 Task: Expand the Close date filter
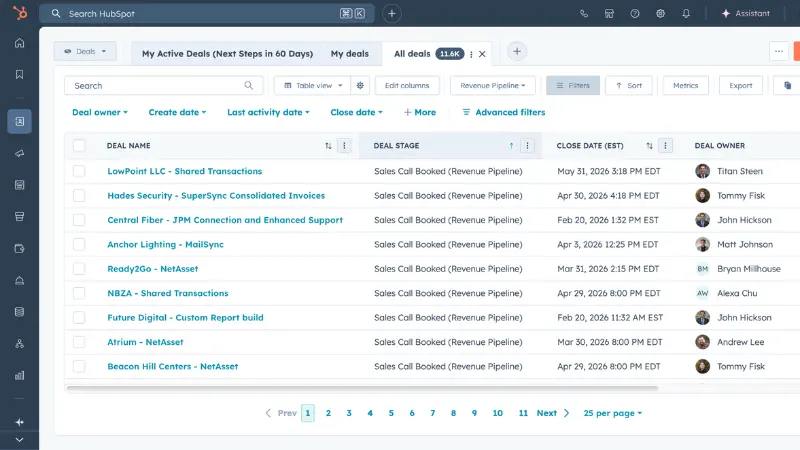pos(356,112)
